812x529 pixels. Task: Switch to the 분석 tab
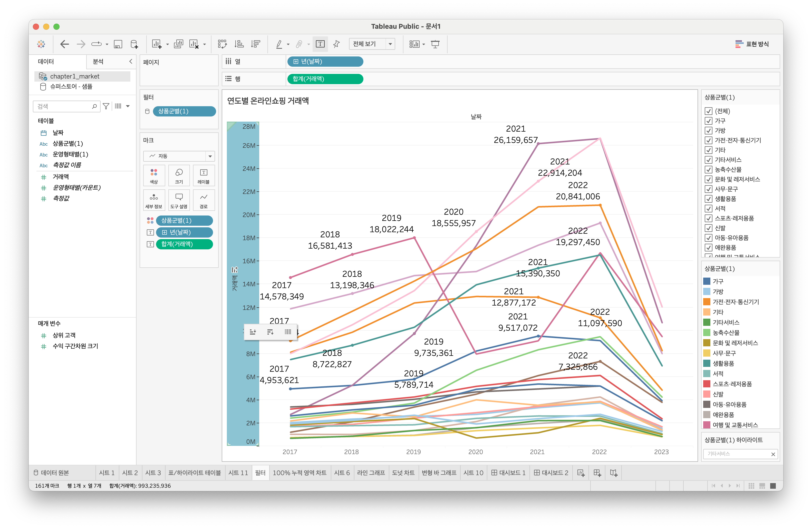[98, 61]
